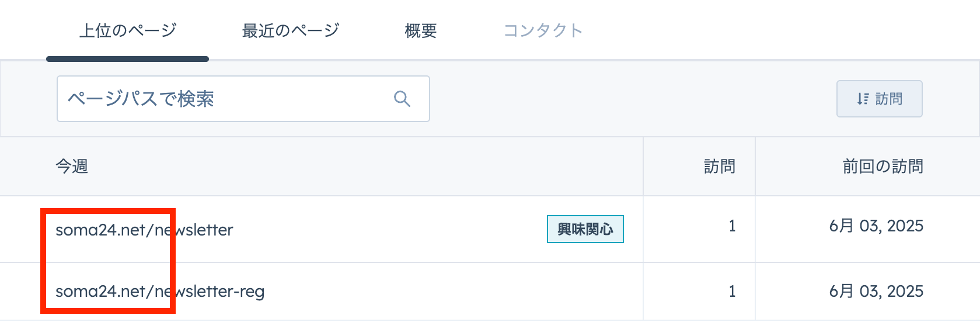Select the newsletter table row
The height and width of the screenshot is (329, 980).
point(490,229)
